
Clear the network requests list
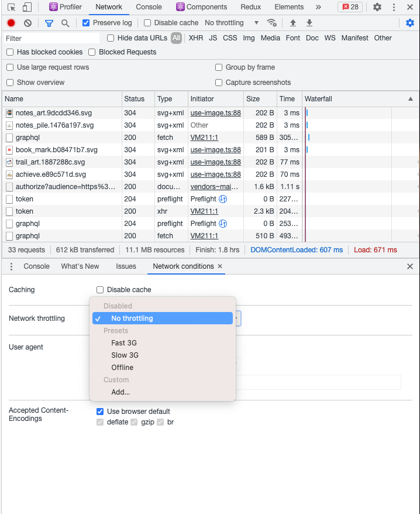coord(27,23)
